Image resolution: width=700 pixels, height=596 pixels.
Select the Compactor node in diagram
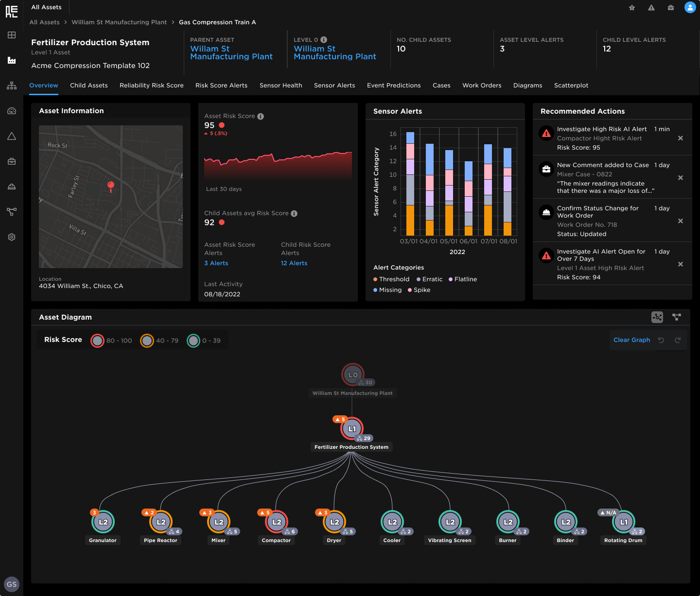coord(277,522)
